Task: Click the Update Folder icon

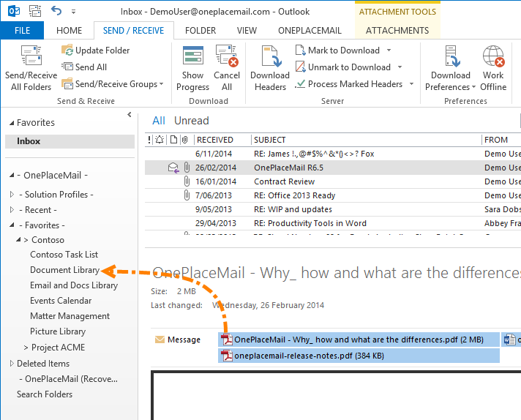Action: [68, 50]
